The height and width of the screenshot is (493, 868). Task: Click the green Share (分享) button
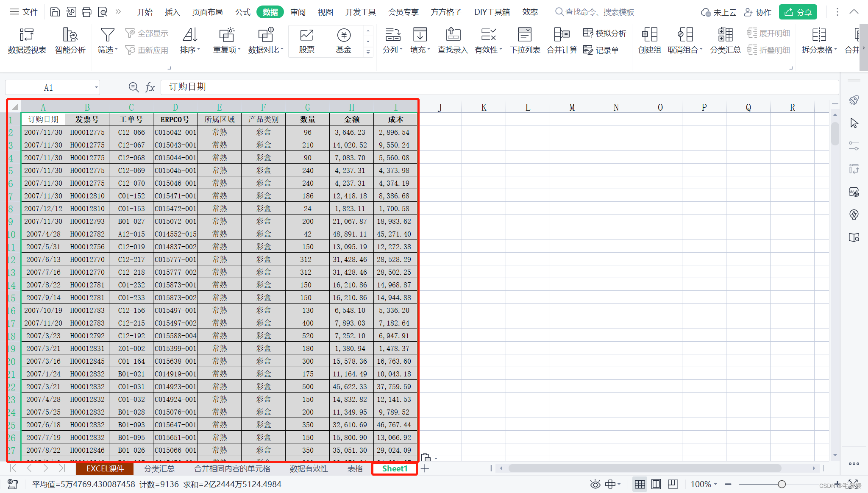[x=798, y=12]
